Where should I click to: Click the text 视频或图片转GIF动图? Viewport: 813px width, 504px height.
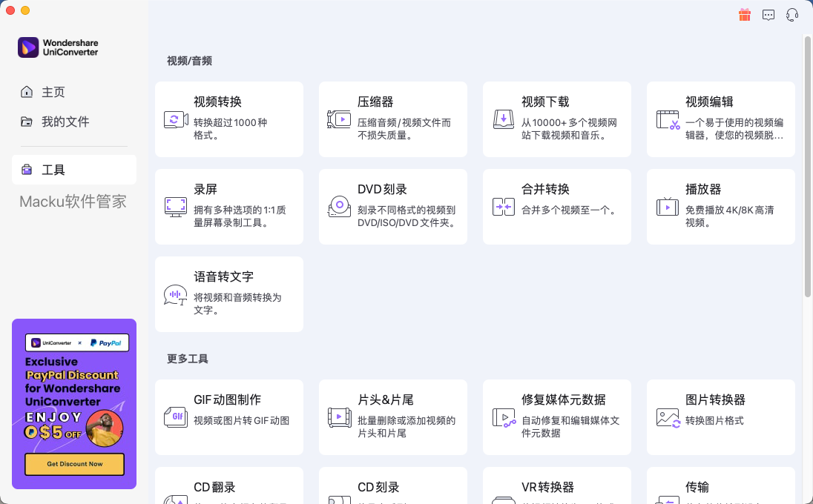(x=242, y=420)
